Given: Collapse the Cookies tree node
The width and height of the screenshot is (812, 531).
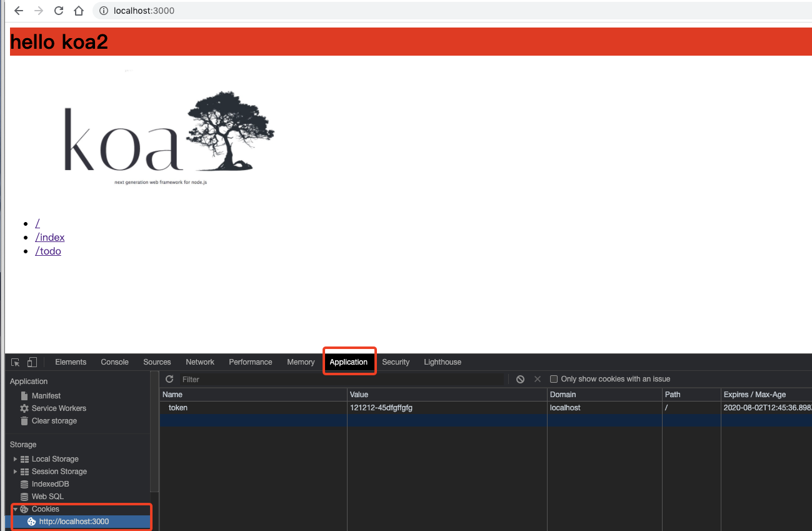Looking at the screenshot, I should point(15,509).
